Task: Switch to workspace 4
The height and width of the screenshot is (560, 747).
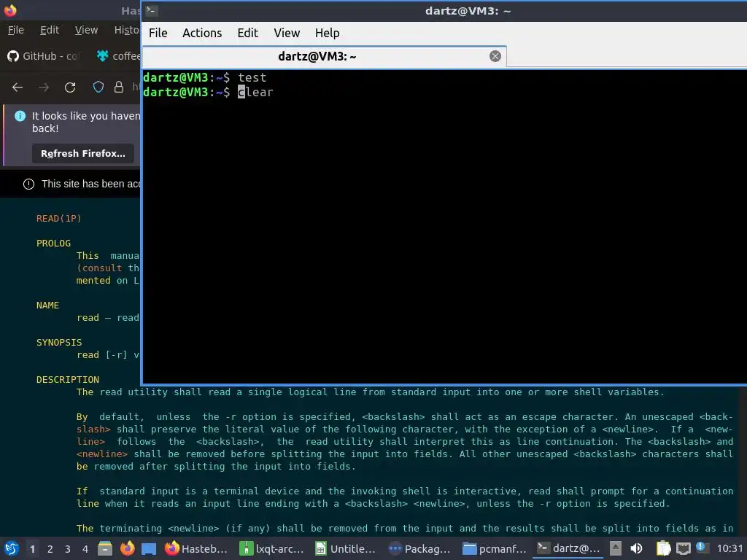Action: pos(85,549)
